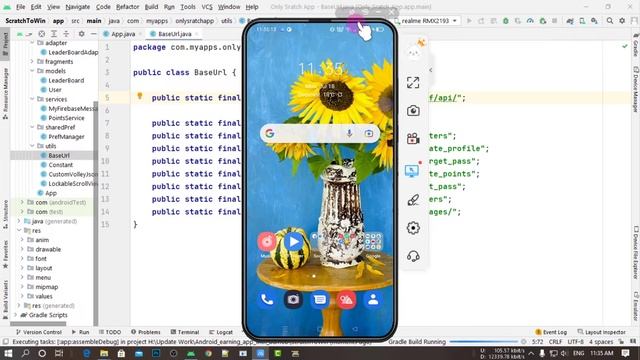This screenshot has width=640, height=360.
Task: Click the fullscreen icon in mirror sidebar
Action: [413, 82]
